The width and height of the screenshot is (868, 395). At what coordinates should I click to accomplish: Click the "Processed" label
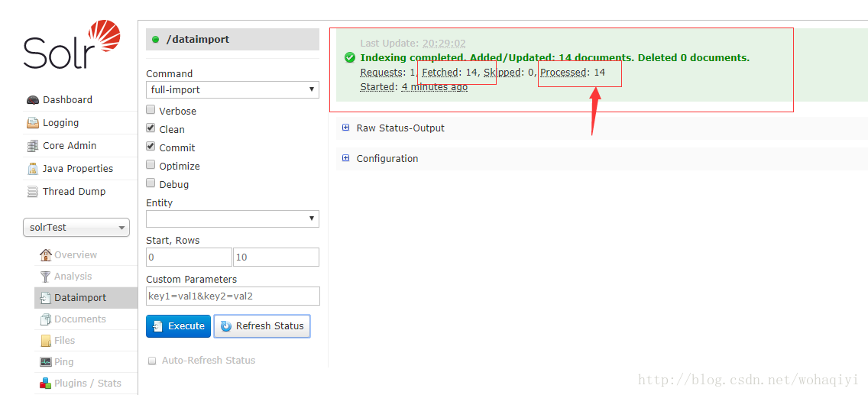[564, 72]
